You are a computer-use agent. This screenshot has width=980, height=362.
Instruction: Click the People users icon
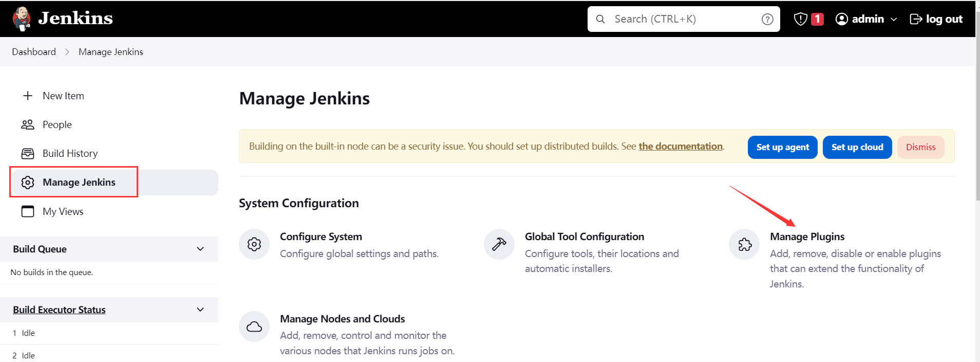[28, 124]
